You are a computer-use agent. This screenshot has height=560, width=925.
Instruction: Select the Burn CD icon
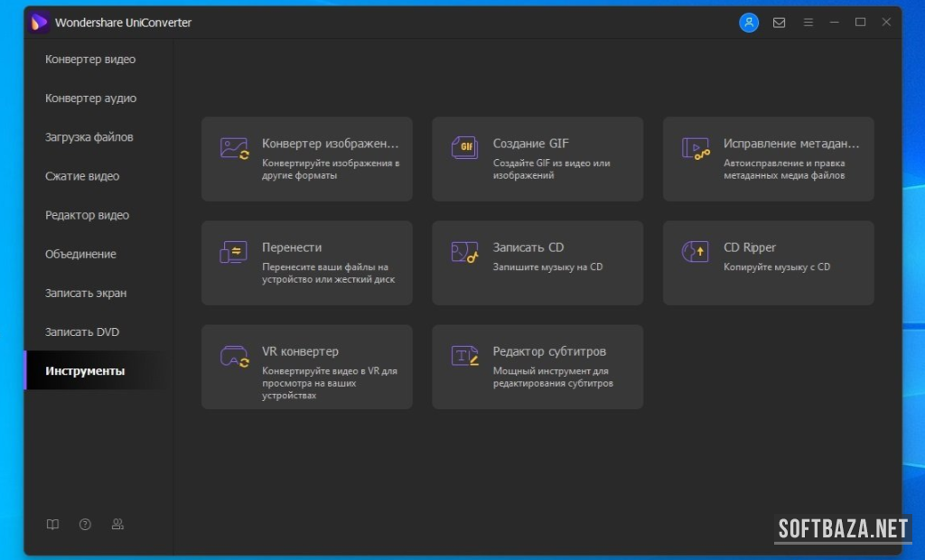pos(464,253)
